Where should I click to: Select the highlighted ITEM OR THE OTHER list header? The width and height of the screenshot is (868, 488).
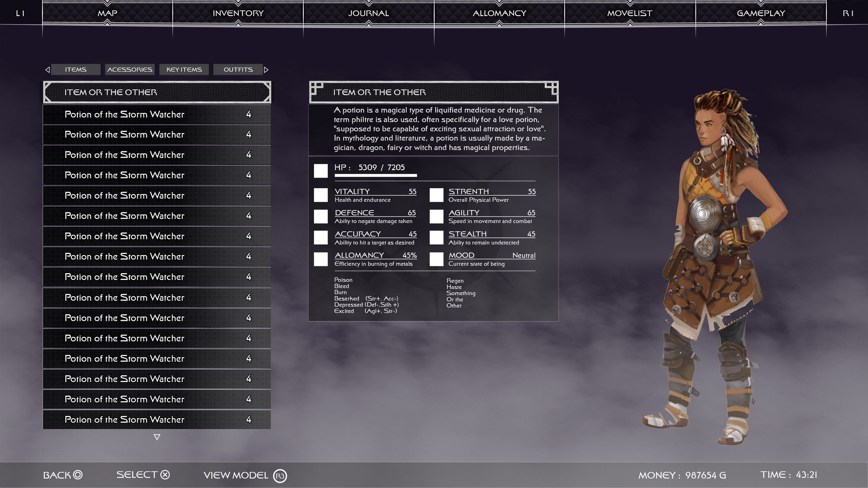tap(157, 92)
